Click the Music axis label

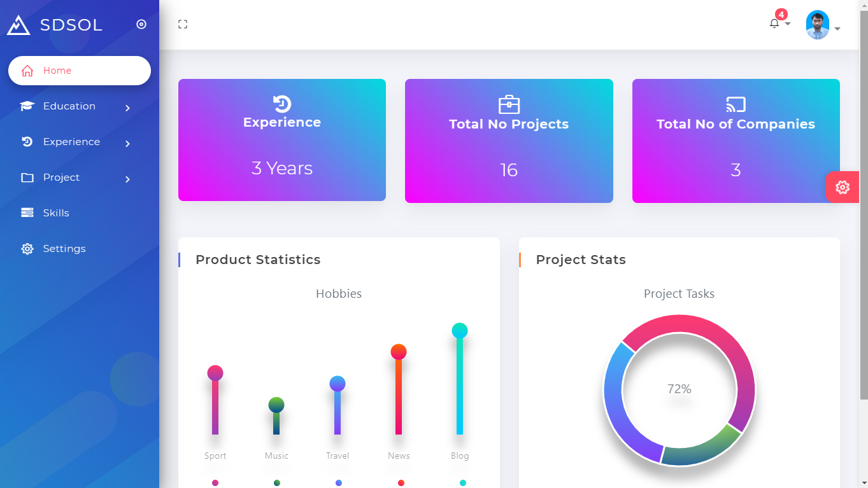pos(276,456)
